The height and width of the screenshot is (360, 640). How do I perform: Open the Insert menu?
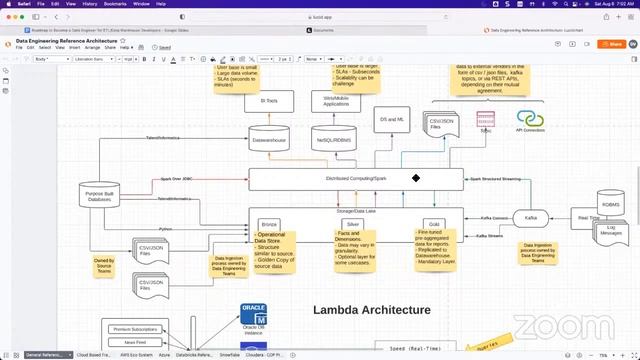pyautogui.click(x=75, y=48)
